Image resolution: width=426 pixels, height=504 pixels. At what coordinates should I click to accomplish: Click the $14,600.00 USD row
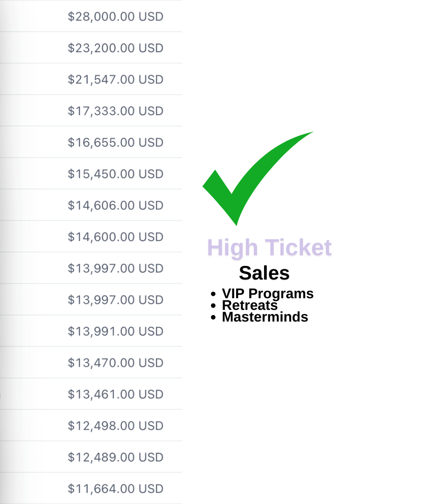click(116, 237)
